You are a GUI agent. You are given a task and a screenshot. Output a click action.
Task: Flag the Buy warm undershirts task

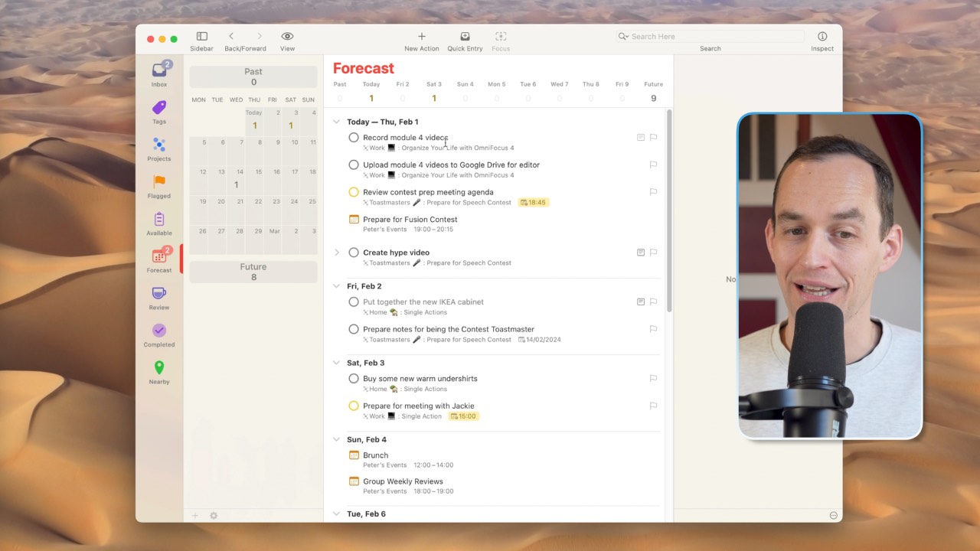point(653,378)
